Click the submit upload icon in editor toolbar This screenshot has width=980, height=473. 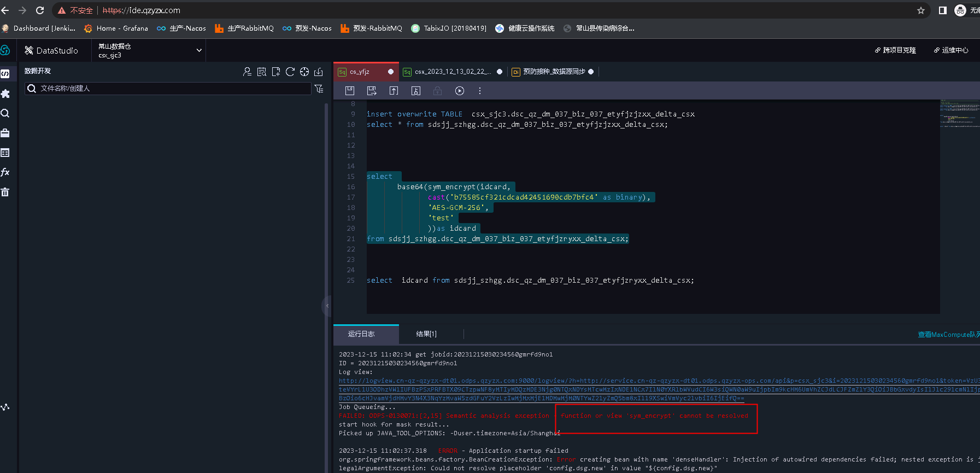[x=394, y=91]
